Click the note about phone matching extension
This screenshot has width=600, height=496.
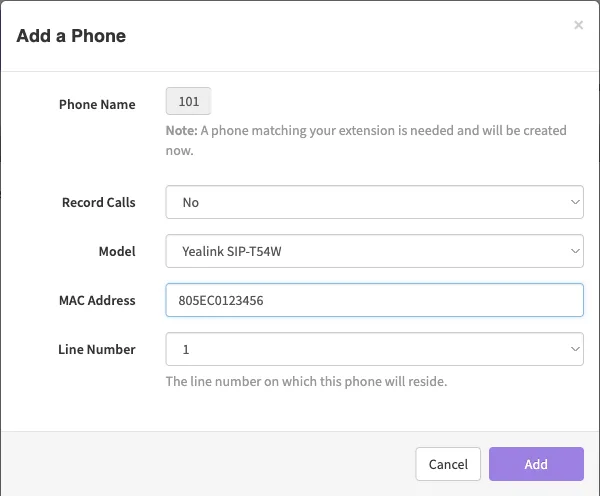point(366,140)
